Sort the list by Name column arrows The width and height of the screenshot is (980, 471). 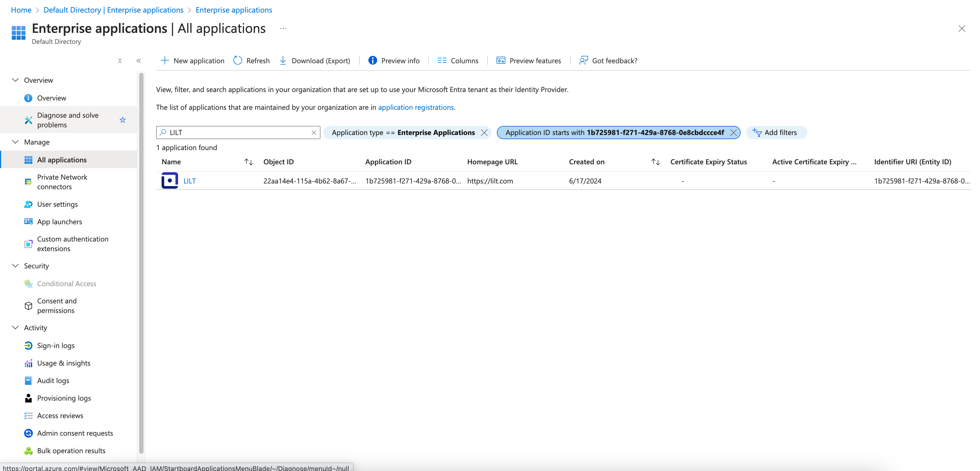tap(248, 162)
